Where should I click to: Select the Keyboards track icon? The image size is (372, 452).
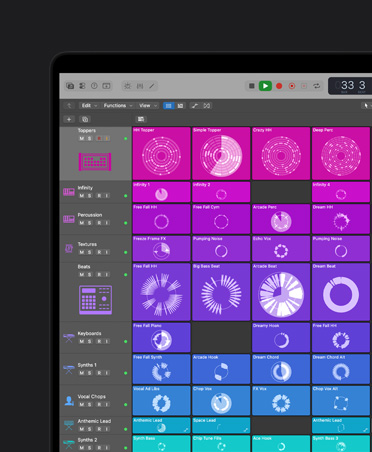click(x=69, y=338)
